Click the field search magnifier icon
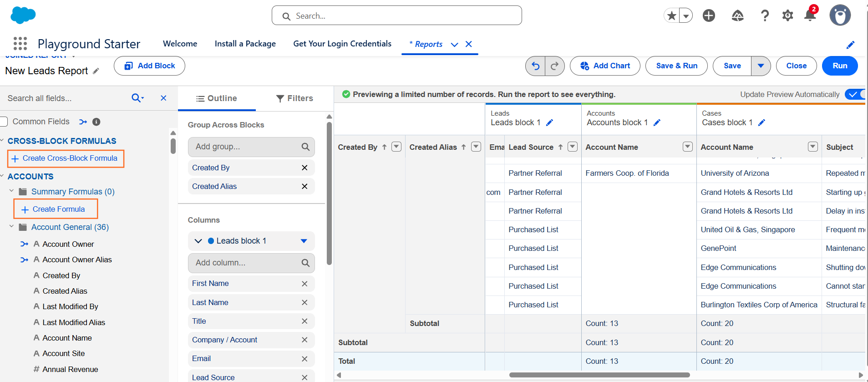 pyautogui.click(x=137, y=98)
